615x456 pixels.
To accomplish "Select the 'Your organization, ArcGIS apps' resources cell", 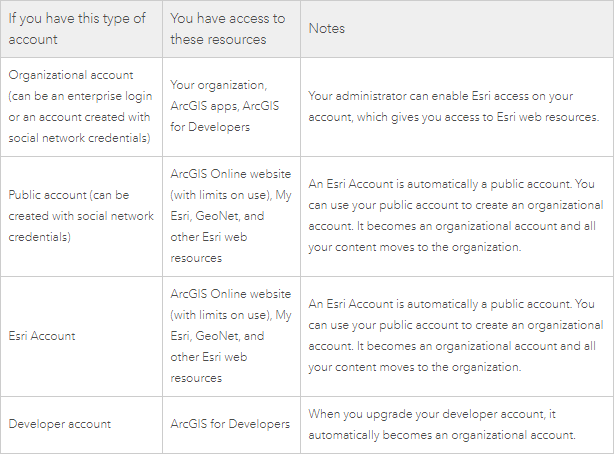I will (x=231, y=107).
